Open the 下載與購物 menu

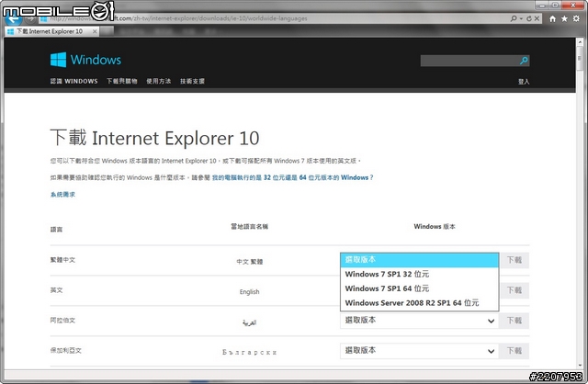point(122,81)
